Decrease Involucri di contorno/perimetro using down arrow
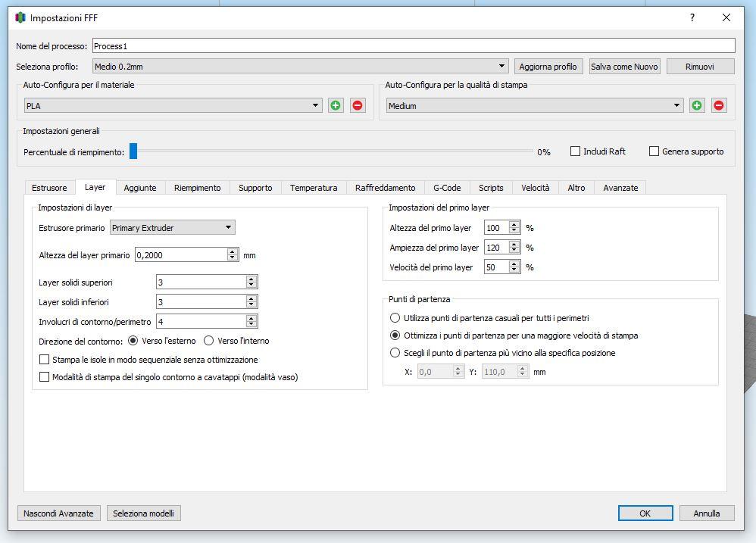Image resolution: width=756 pixels, height=543 pixels. coord(251,325)
